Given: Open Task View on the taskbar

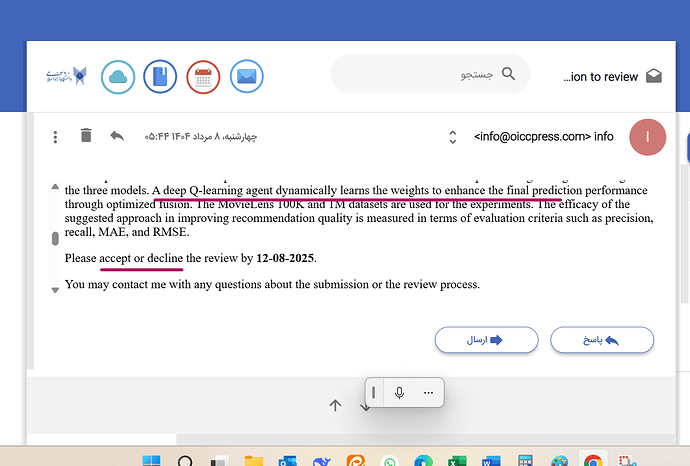Looking at the screenshot, I should 220,461.
